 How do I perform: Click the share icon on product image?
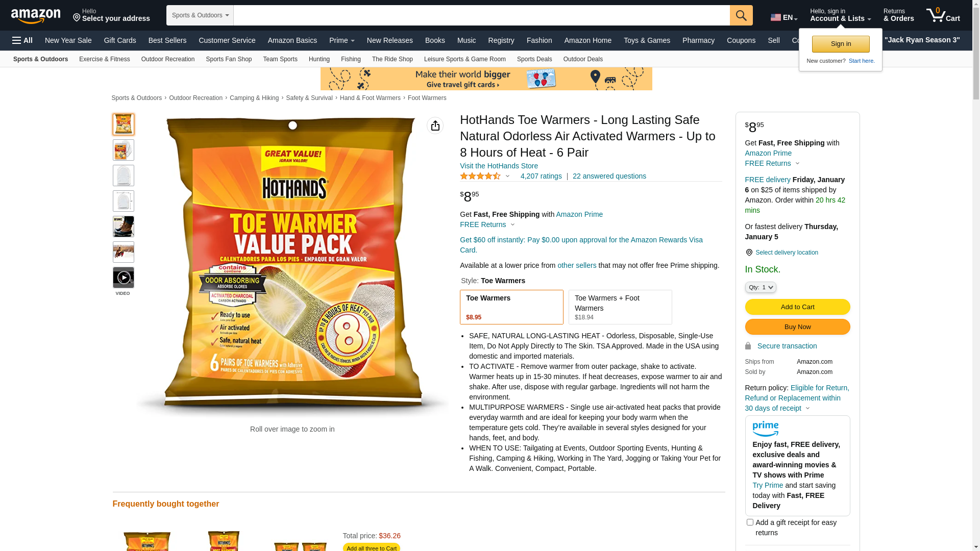(435, 126)
